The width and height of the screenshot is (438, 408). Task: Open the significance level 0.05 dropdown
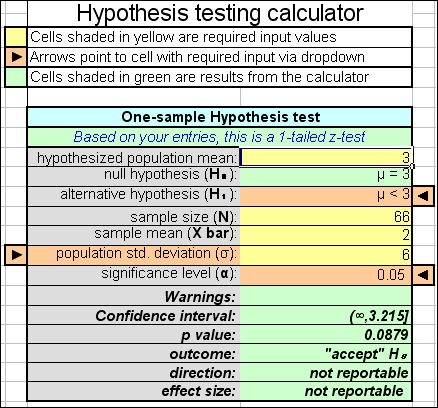(x=326, y=275)
